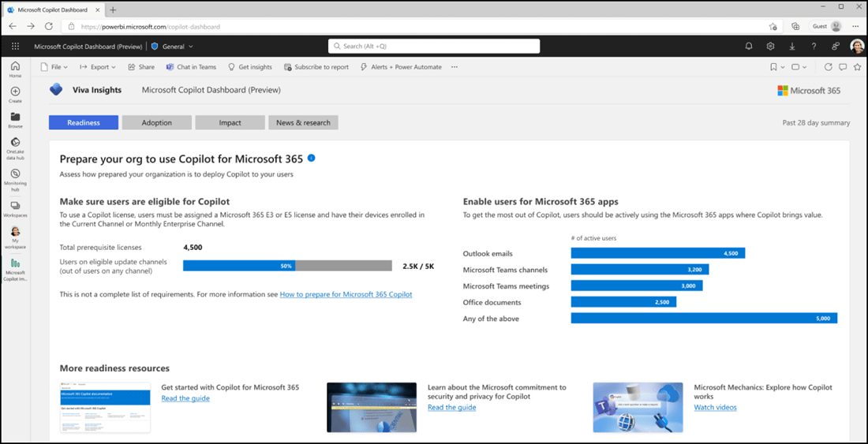Open the security and privacy thumbnail

point(372,408)
